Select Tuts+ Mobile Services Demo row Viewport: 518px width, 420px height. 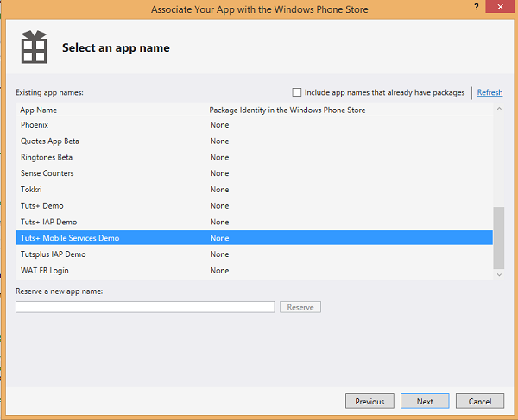click(x=255, y=237)
